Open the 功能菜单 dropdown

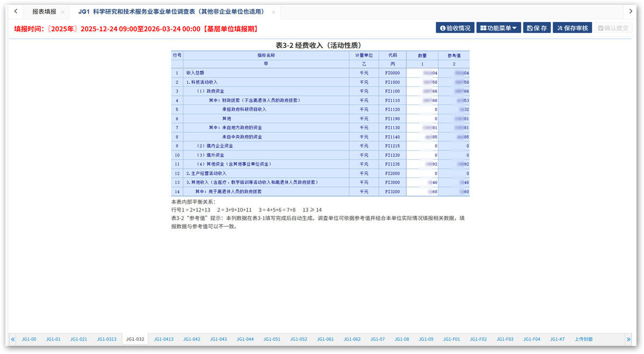[498, 28]
